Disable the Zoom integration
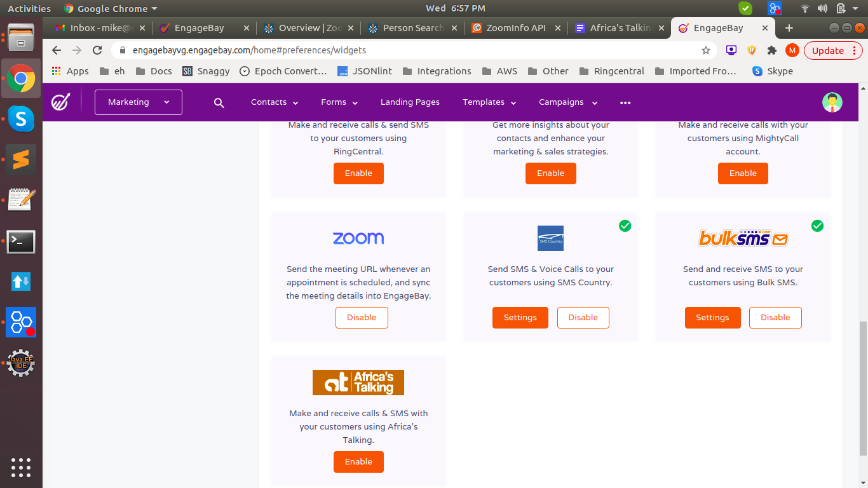Screen dimensions: 868x488 click(x=362, y=318)
